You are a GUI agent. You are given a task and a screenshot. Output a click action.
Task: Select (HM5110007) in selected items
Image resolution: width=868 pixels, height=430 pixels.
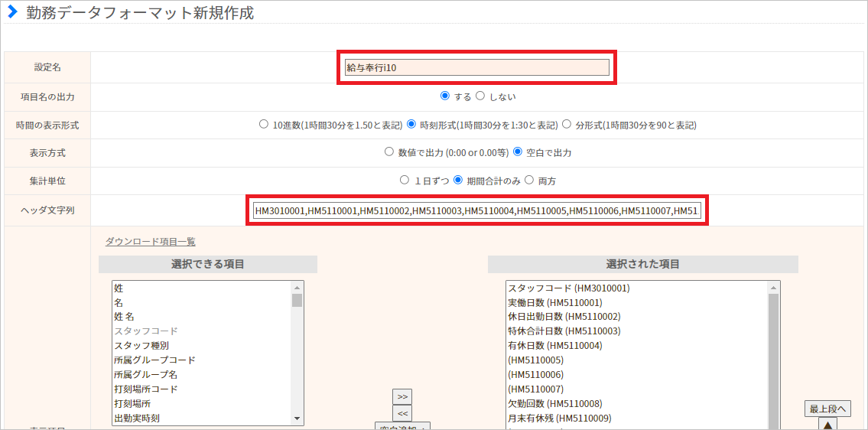click(636, 389)
